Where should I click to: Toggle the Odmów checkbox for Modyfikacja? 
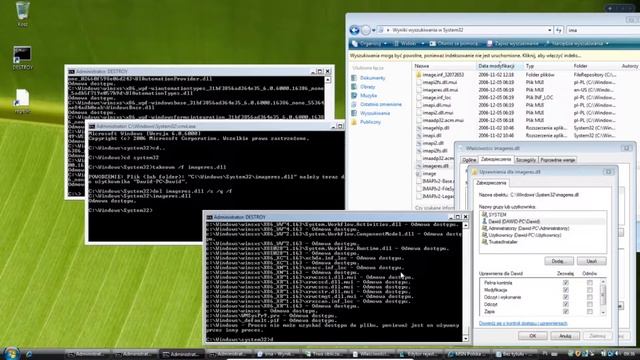pyautogui.click(x=589, y=290)
